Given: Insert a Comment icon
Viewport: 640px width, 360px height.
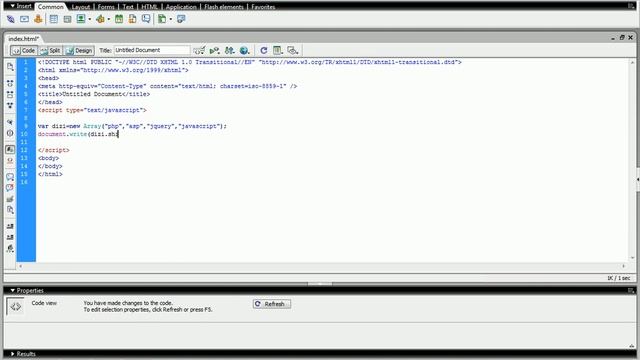Looking at the screenshot, I should [x=146, y=19].
